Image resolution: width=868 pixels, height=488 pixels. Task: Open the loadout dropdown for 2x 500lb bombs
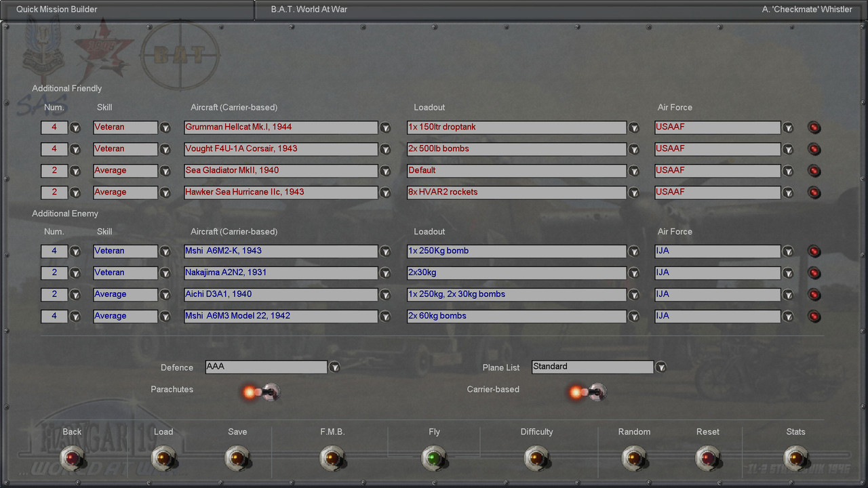coord(634,149)
